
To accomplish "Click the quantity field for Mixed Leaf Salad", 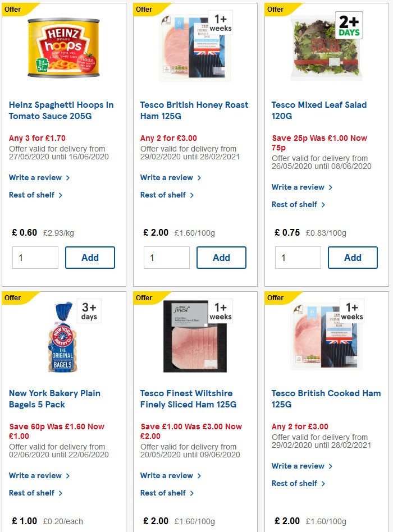I will (297, 258).
